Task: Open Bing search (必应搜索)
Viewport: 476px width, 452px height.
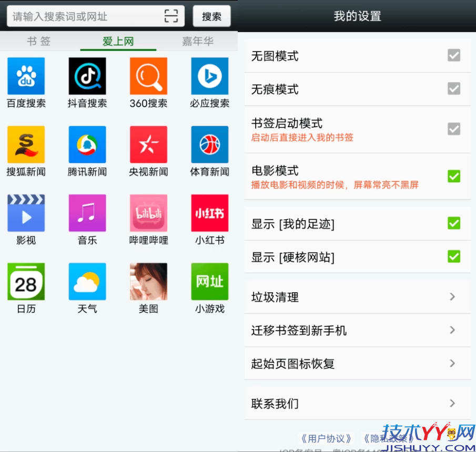Action: (209, 75)
